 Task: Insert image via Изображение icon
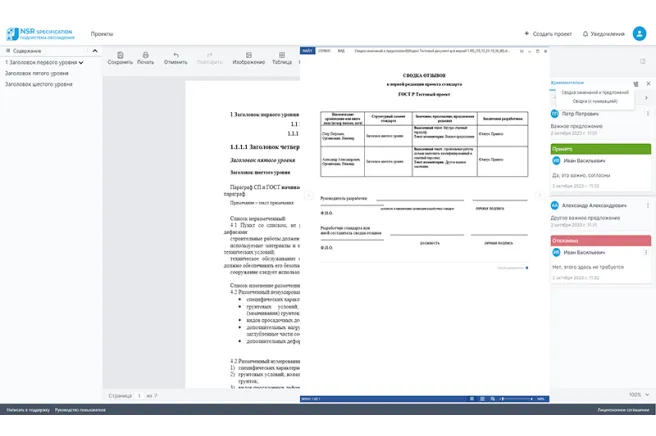[249, 55]
